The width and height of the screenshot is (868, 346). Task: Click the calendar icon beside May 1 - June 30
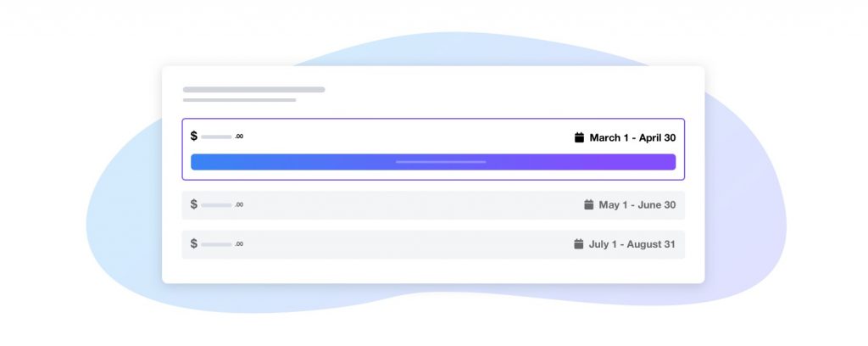coord(589,204)
